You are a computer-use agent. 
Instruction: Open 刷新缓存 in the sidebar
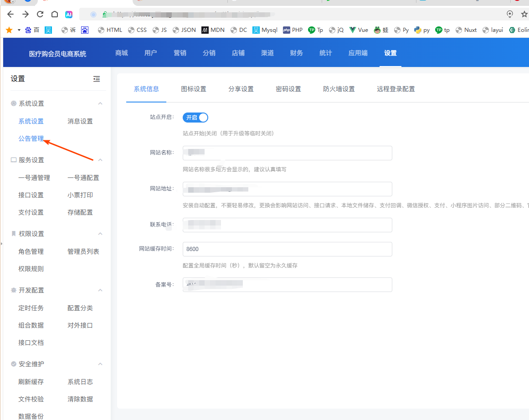point(31,382)
